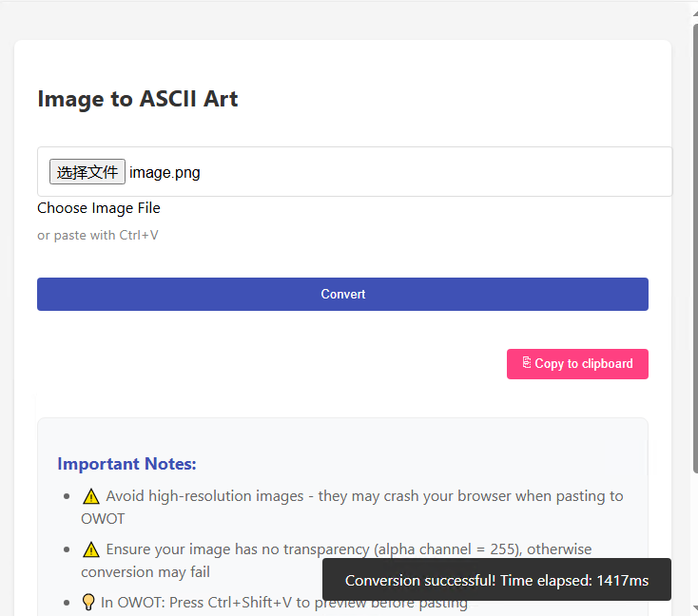Screen dimensions: 698x616
Task: Click the lightbulb icon beside 'In OWOT'
Action: coord(88,602)
